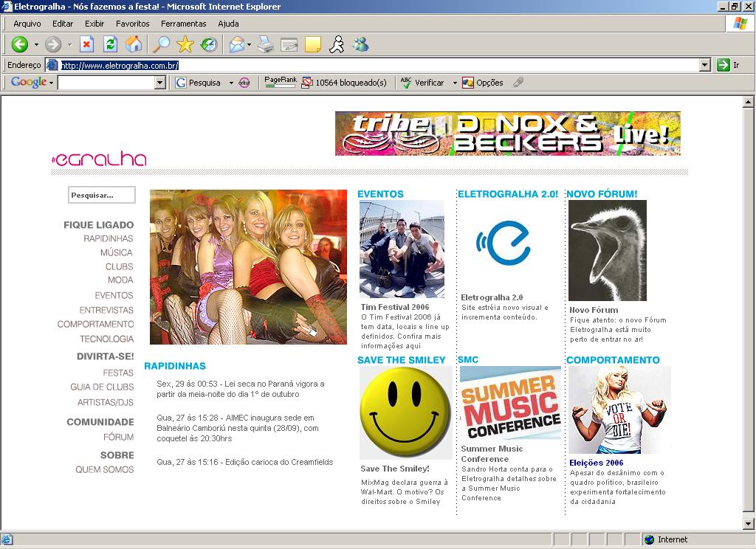This screenshot has width=756, height=549.
Task: Click the Google toolbar logo
Action: [29, 82]
